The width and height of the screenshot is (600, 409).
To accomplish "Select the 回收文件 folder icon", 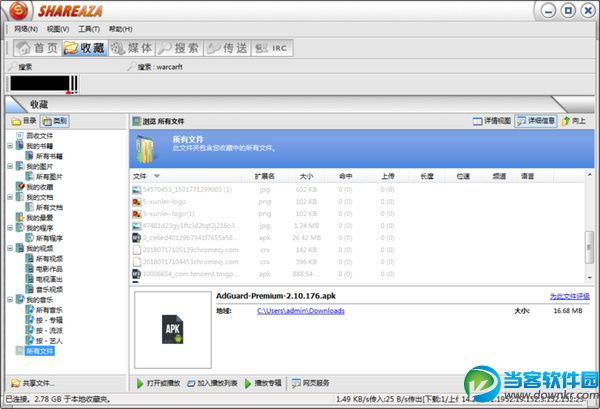I will tap(20, 135).
